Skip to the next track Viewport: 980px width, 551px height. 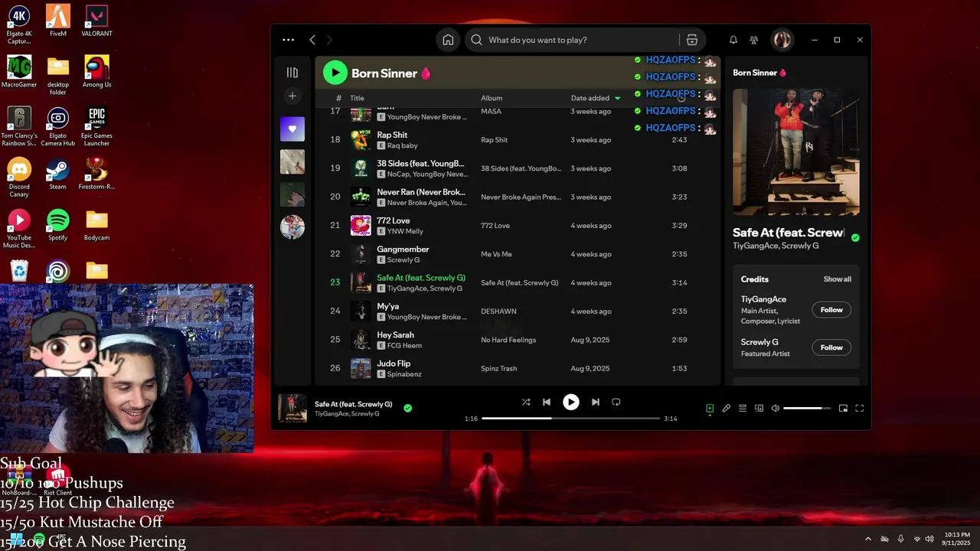[x=596, y=402]
